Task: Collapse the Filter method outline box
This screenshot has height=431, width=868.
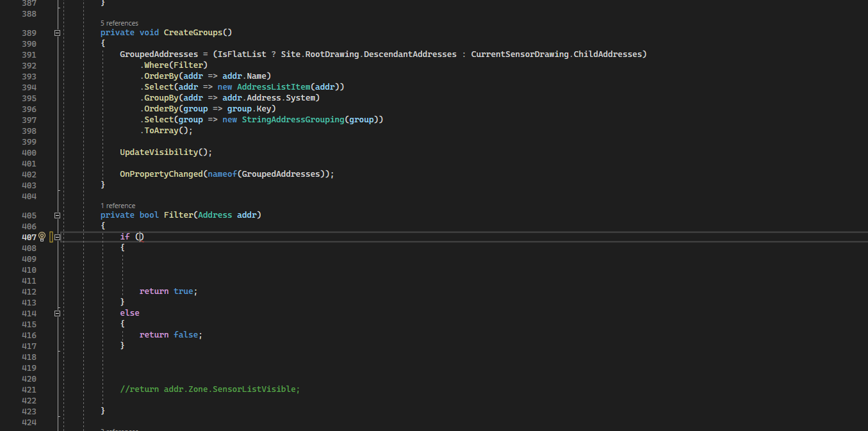Action: (57, 216)
